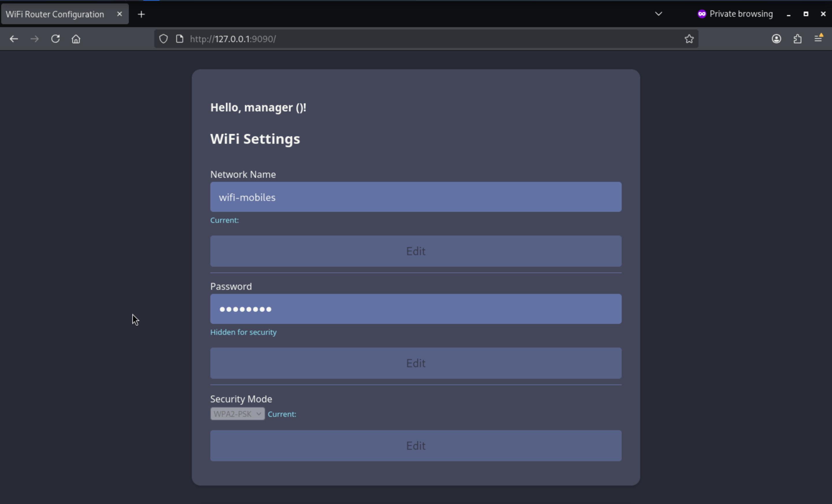Select the WiFi Router Configuration tab
Image resolution: width=832 pixels, height=504 pixels.
point(55,14)
